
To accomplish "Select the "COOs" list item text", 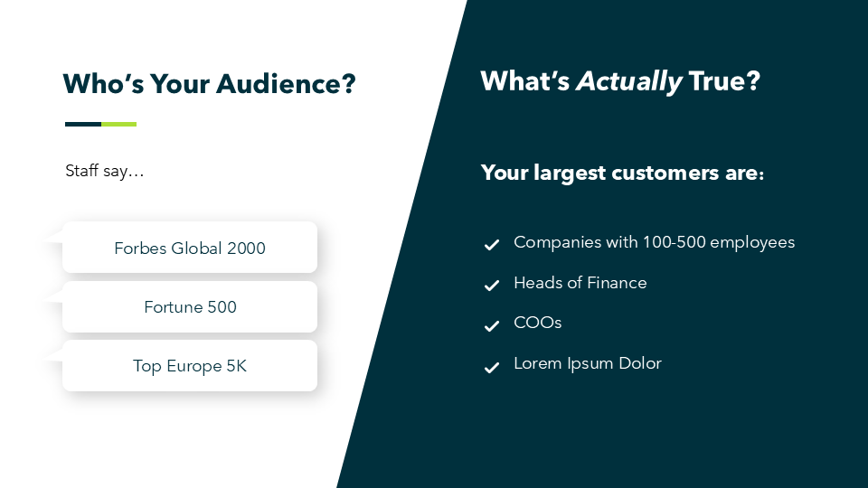I will click(538, 323).
